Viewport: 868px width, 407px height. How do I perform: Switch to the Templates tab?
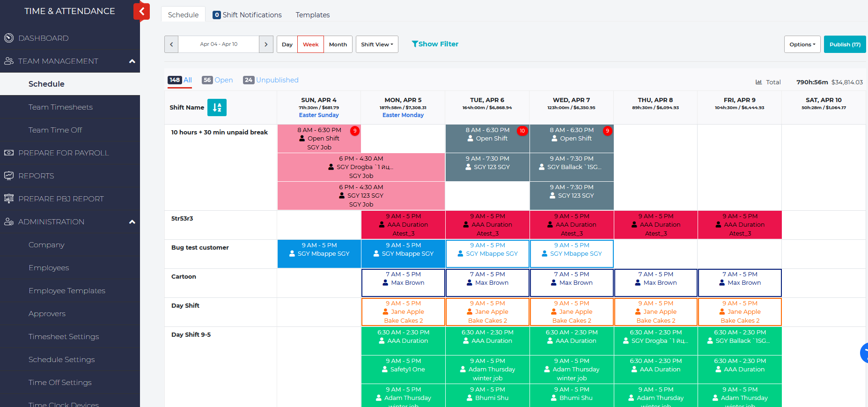click(x=312, y=15)
